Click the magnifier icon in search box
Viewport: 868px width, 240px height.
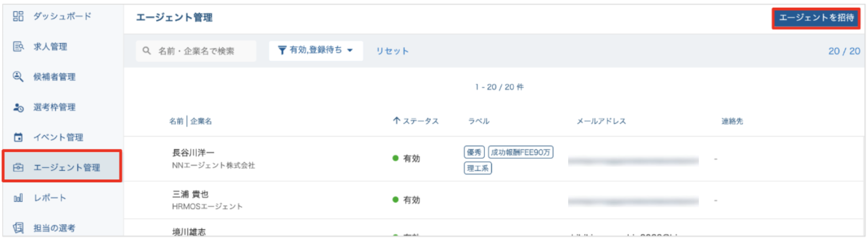pos(146,51)
